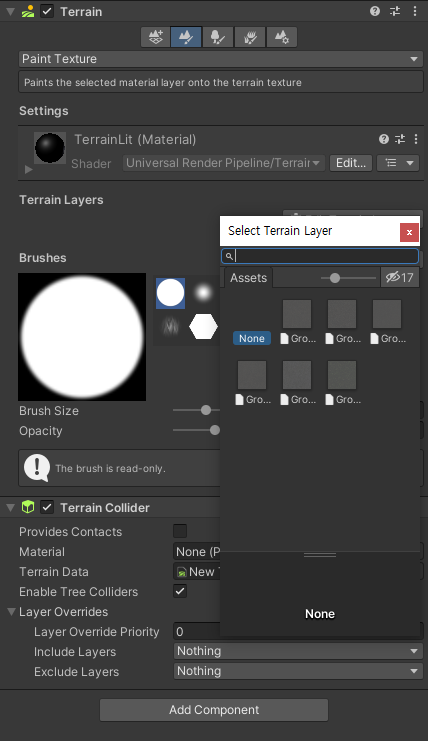This screenshot has height=741, width=428.
Task: Click the read-only brush warning icon
Action: [x=36, y=468]
